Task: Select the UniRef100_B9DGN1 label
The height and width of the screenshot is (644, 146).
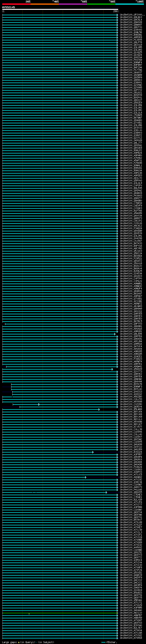Action: [131, 35]
